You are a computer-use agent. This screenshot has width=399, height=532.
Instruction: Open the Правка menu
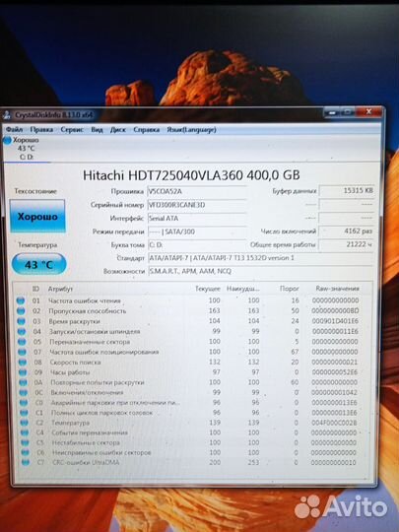[x=41, y=129]
